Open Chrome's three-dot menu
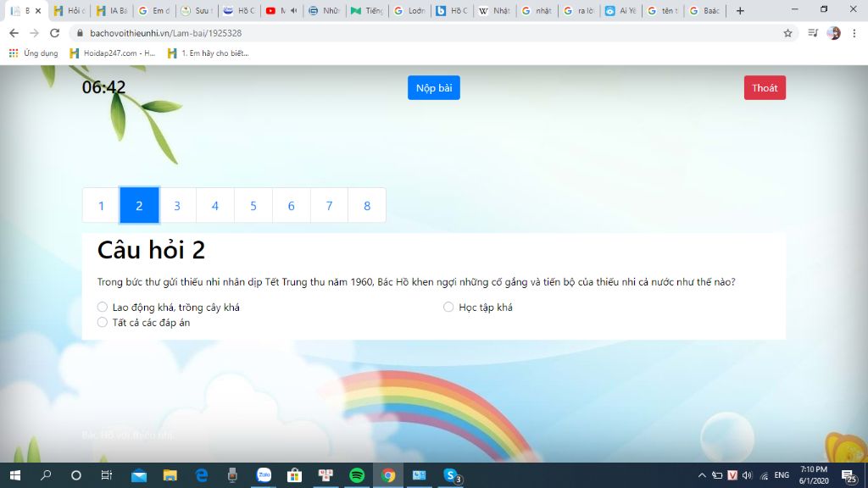The image size is (868, 488). [854, 33]
